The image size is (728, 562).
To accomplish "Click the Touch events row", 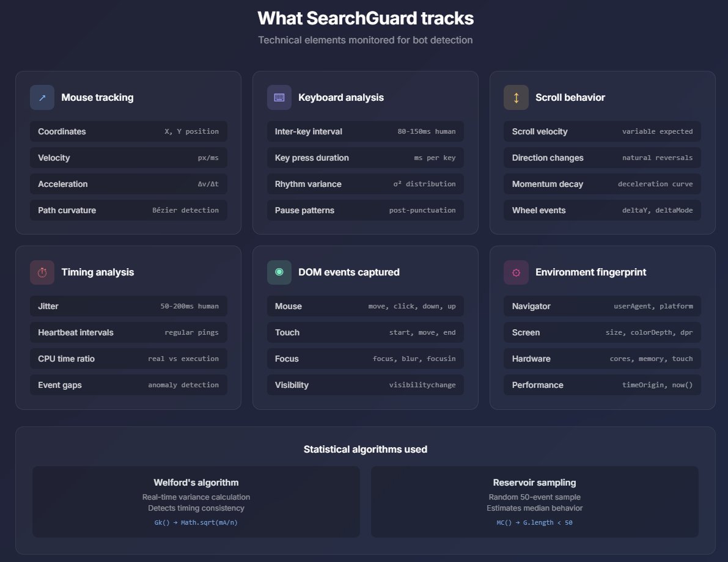I will coord(366,332).
